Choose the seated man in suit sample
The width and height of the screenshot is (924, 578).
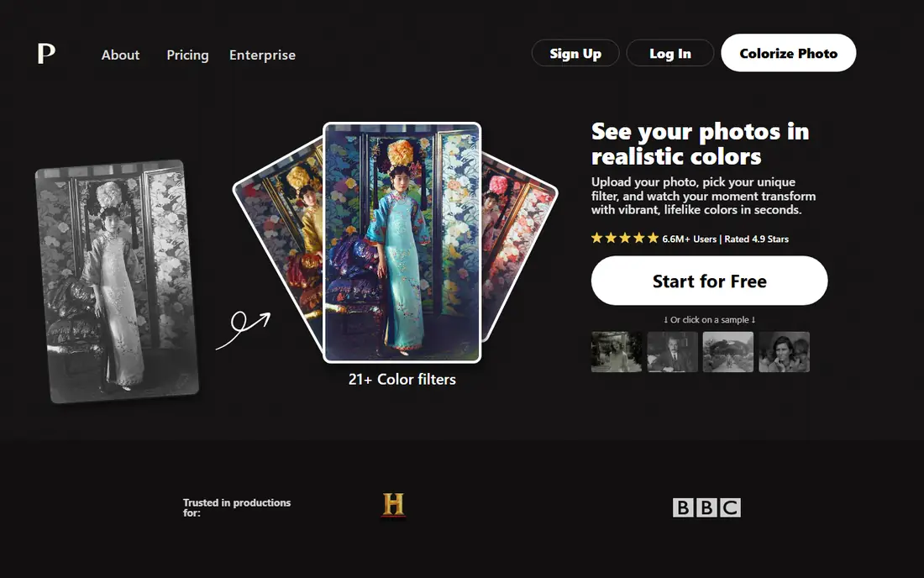(x=672, y=352)
